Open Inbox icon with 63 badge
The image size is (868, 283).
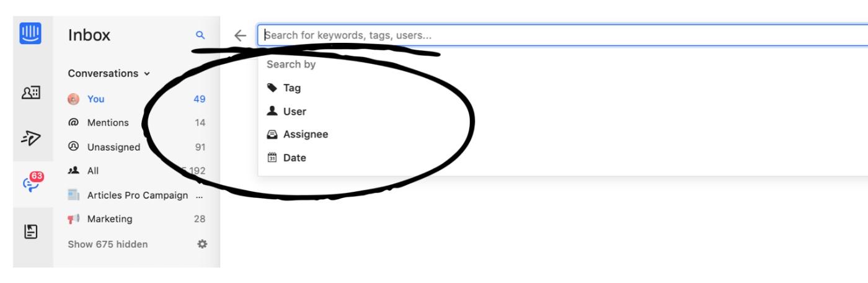[32, 184]
